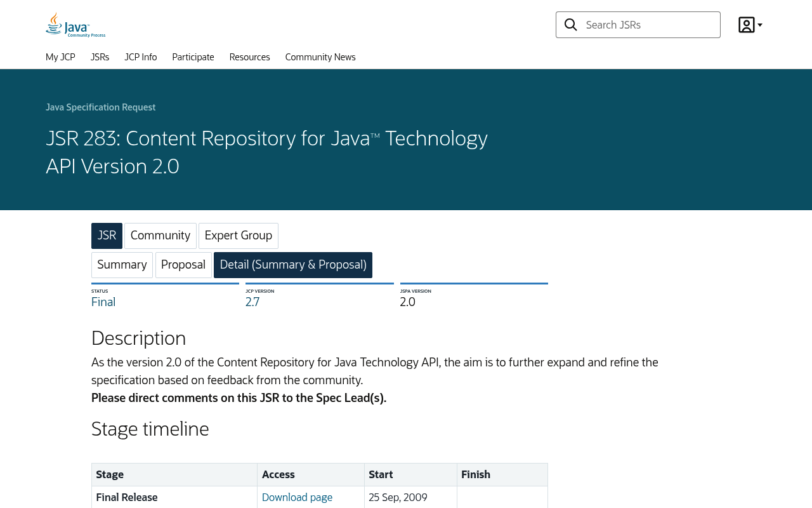
Task: Select the JSR tab
Action: click(x=107, y=236)
